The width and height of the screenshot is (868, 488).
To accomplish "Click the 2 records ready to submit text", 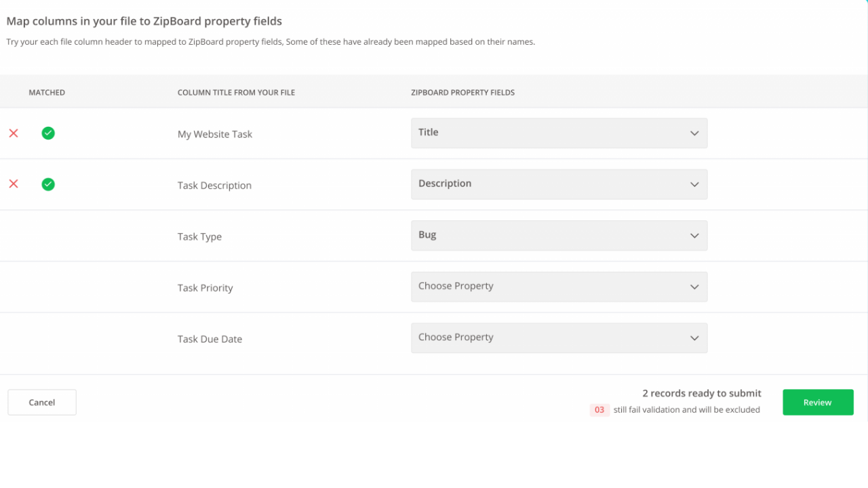I will pos(702,393).
